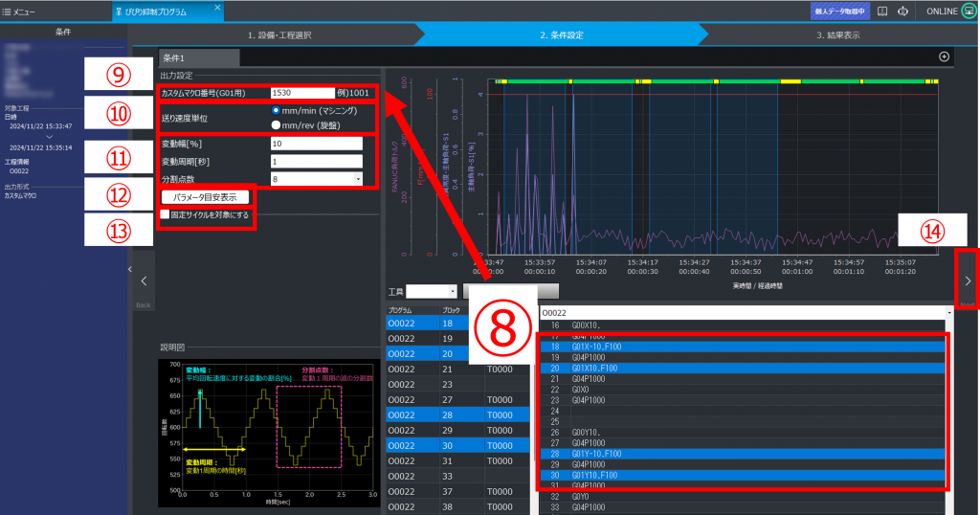Click the パラメータ目安表示 button

click(205, 197)
